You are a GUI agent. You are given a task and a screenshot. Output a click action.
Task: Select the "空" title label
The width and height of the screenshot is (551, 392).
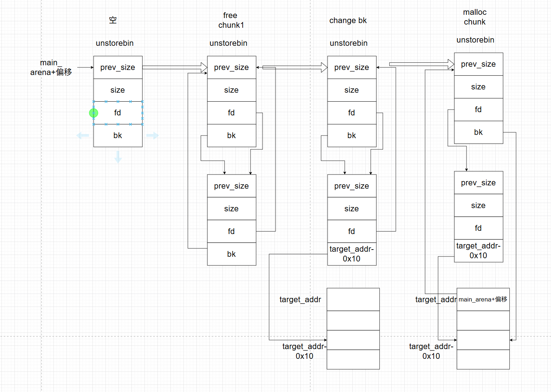(x=113, y=20)
